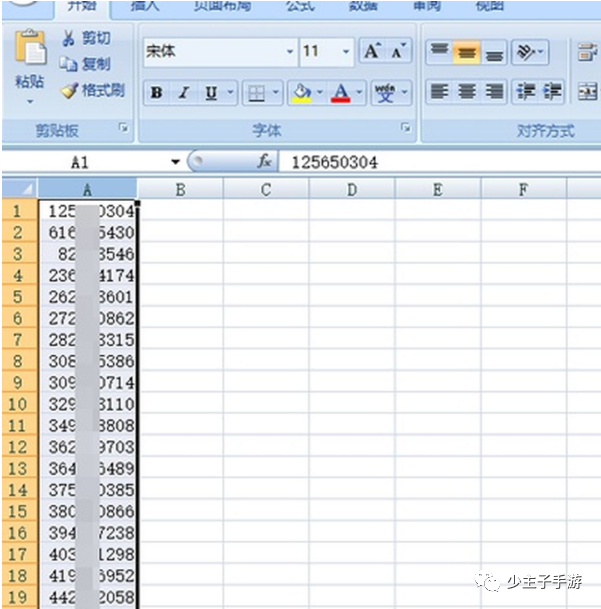The width and height of the screenshot is (601, 609).
Task: Switch to the 数据 (Data) tab
Action: (363, 6)
